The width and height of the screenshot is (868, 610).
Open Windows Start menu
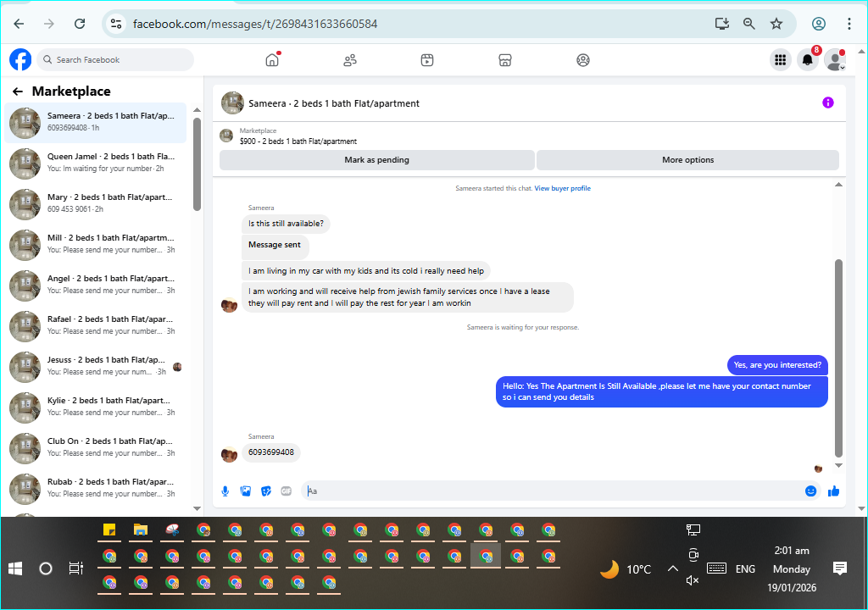click(x=15, y=568)
